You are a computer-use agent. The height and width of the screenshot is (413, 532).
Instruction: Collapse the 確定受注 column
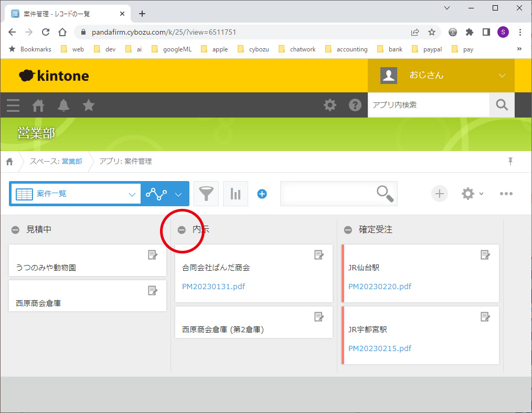tap(348, 230)
